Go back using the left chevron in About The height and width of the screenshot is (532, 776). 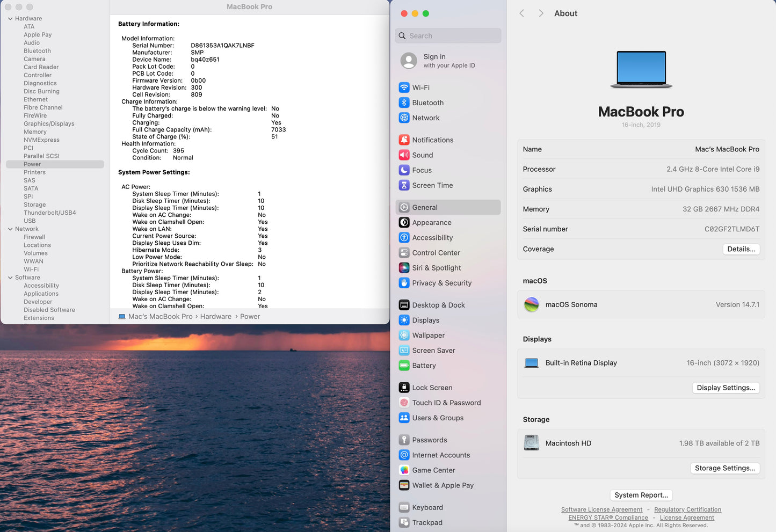coord(521,13)
